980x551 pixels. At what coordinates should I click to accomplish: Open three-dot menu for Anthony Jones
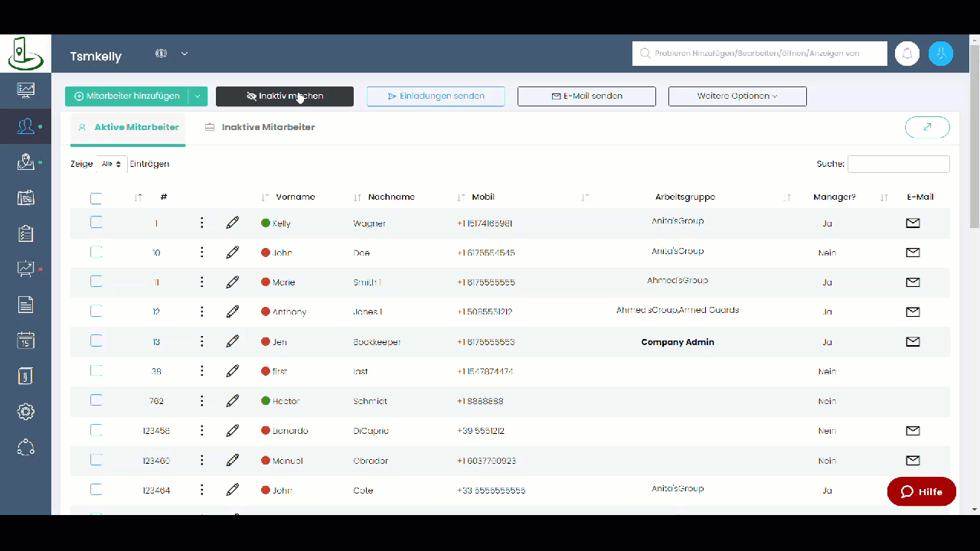[x=202, y=311]
